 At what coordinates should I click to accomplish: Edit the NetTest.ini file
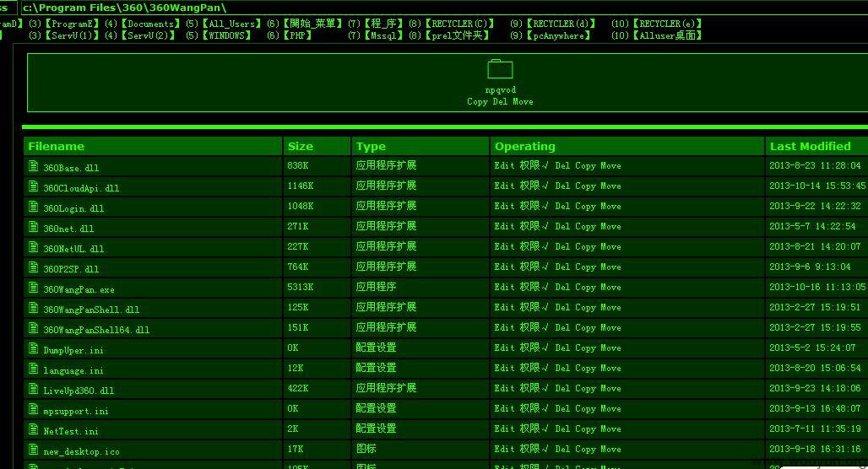tap(504, 429)
